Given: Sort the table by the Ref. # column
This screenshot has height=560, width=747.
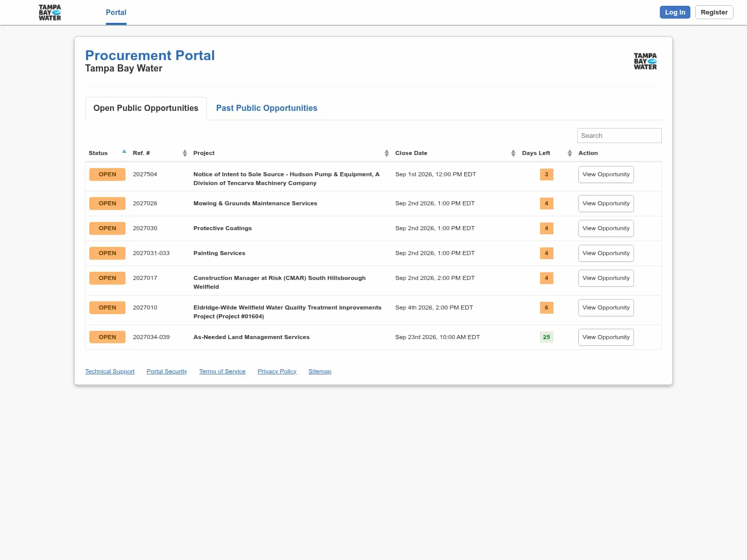Looking at the screenshot, I should (160, 153).
